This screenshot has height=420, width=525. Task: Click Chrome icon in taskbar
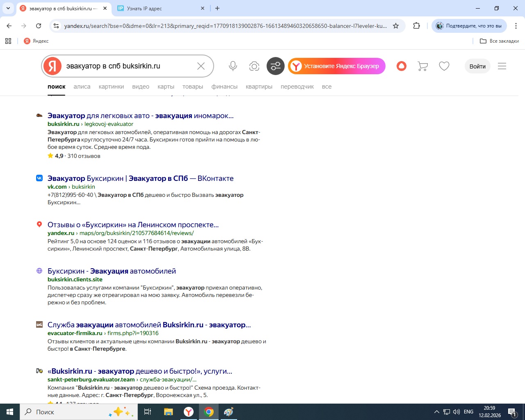[209, 412]
